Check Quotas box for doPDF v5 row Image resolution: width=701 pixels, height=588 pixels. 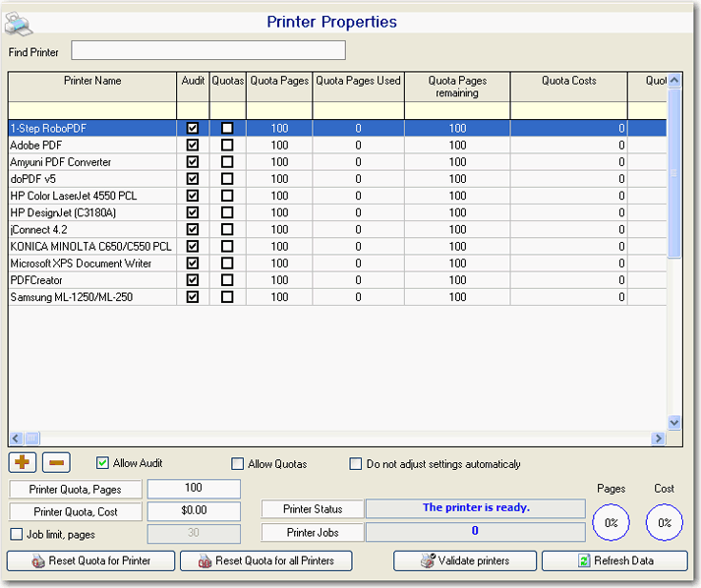click(227, 179)
